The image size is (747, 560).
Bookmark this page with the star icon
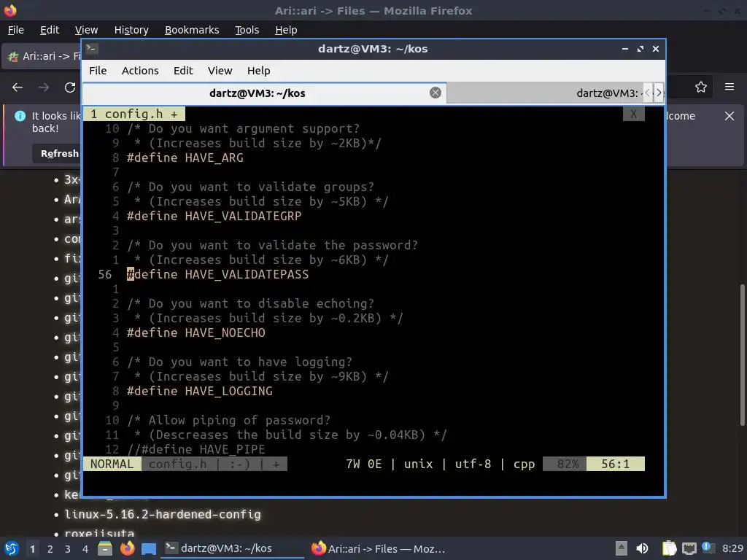pyautogui.click(x=700, y=87)
